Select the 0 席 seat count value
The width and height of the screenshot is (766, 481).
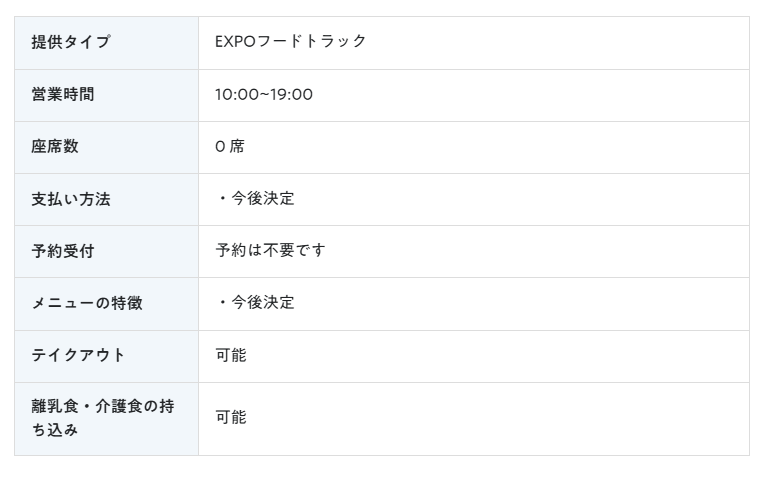[x=230, y=146]
